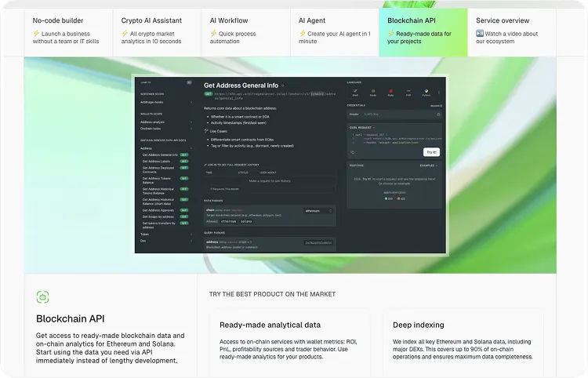Open Get Address Historical Tokens Balance endpoint

tap(158, 191)
